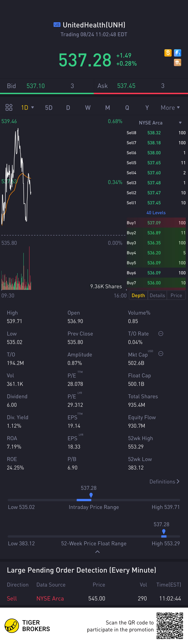
Task: Select the Buy3 row at 536.35
Action: [x=156, y=243]
